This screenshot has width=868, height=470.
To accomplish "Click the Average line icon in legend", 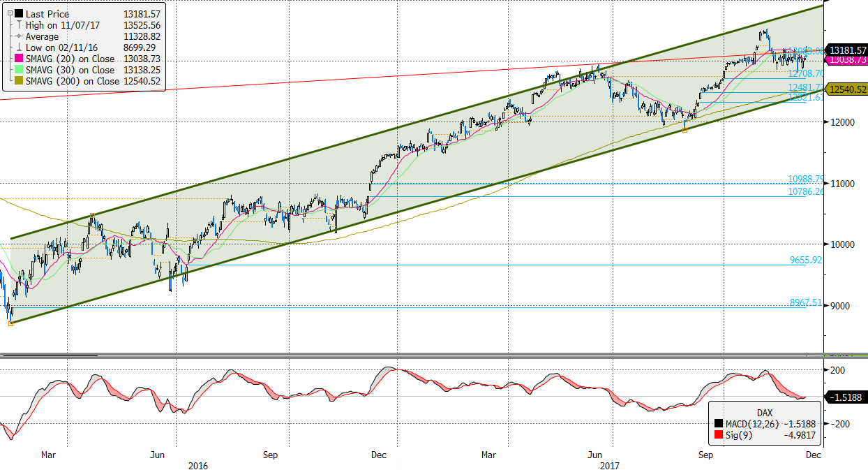I will tap(18, 36).
